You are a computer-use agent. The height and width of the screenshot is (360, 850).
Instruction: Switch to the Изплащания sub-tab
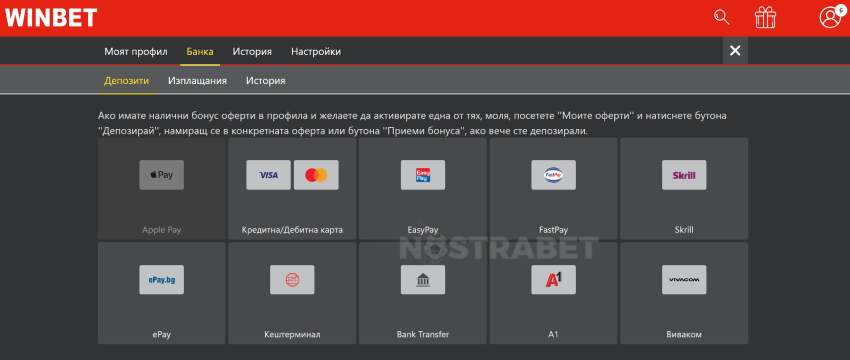point(197,81)
